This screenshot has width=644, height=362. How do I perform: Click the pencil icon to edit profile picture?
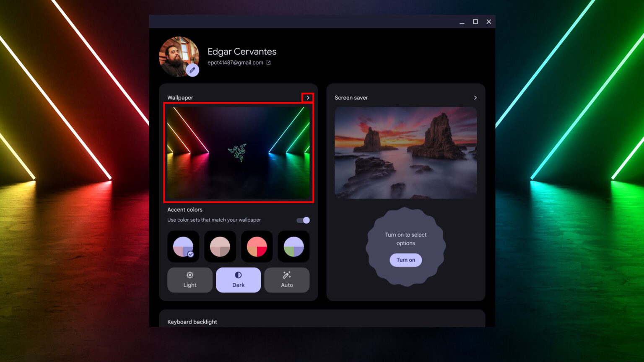[193, 70]
